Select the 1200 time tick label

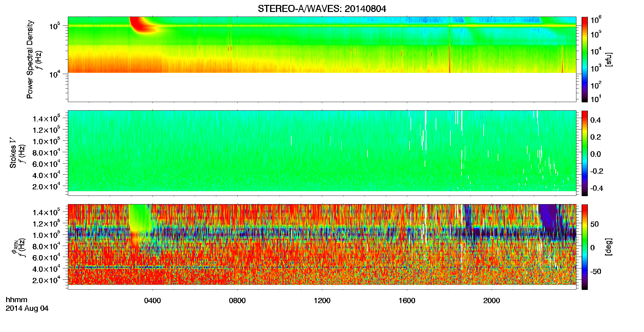tap(322, 300)
